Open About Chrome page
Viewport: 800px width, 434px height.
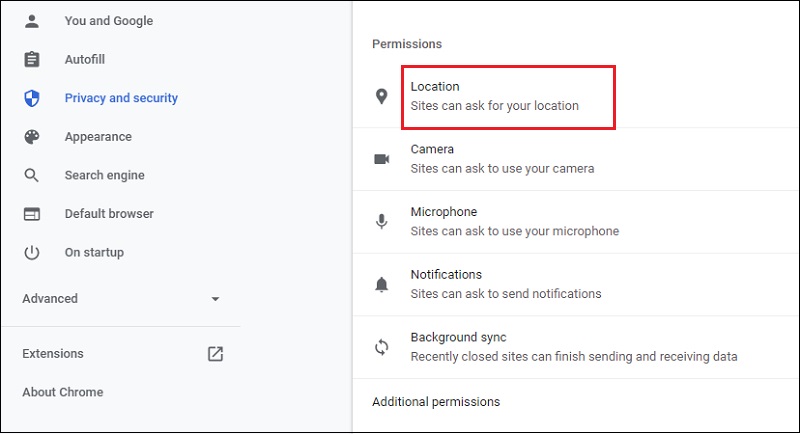62,392
